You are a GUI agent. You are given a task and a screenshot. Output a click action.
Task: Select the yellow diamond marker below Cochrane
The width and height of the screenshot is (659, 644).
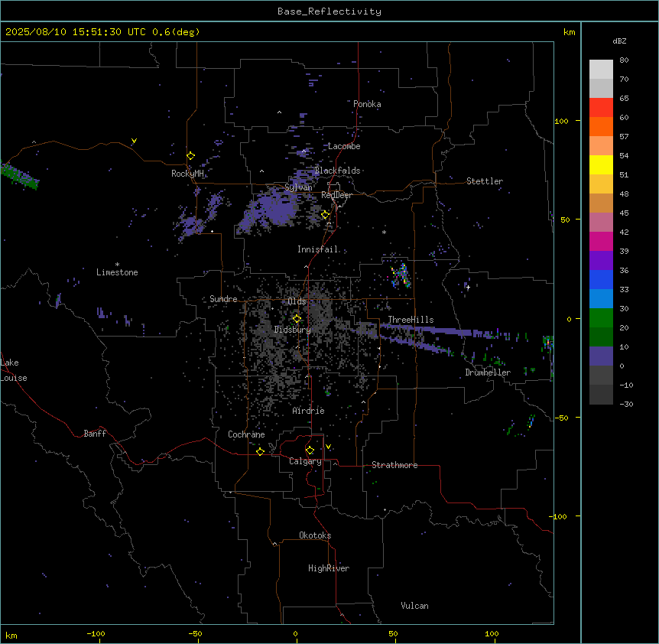tap(260, 451)
